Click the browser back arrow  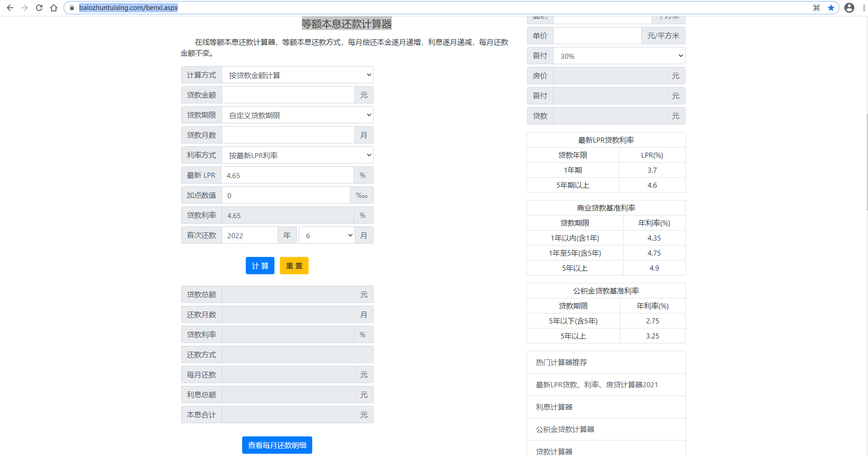coord(10,8)
